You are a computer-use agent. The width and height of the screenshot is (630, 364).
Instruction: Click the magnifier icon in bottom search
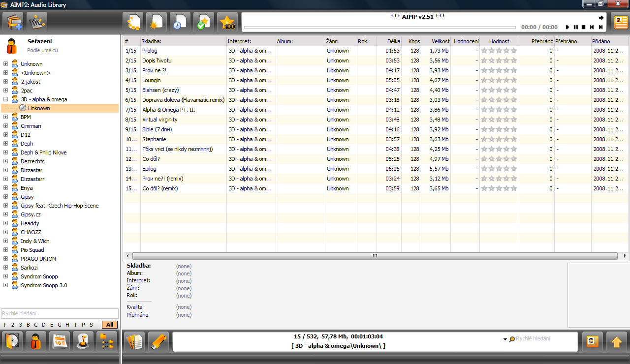512,339
